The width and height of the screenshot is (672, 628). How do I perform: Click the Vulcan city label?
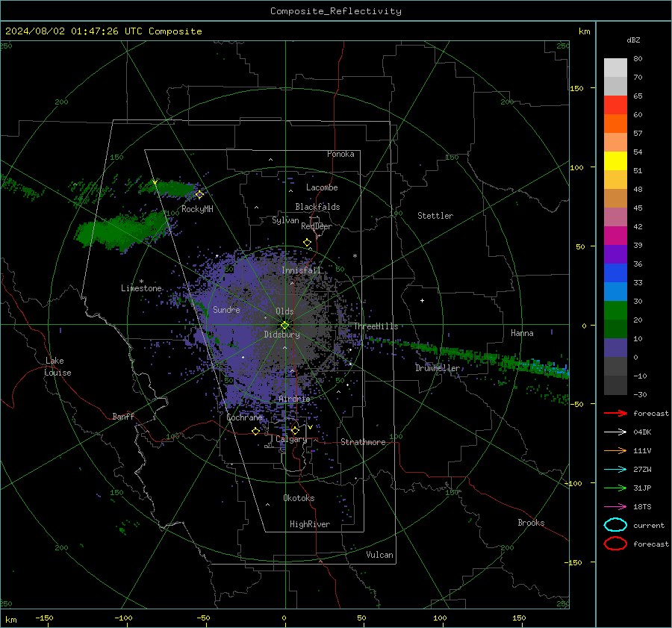380,555
